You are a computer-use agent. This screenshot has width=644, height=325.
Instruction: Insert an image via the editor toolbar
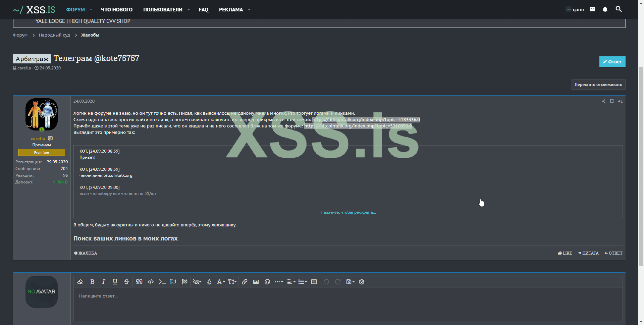click(x=256, y=282)
